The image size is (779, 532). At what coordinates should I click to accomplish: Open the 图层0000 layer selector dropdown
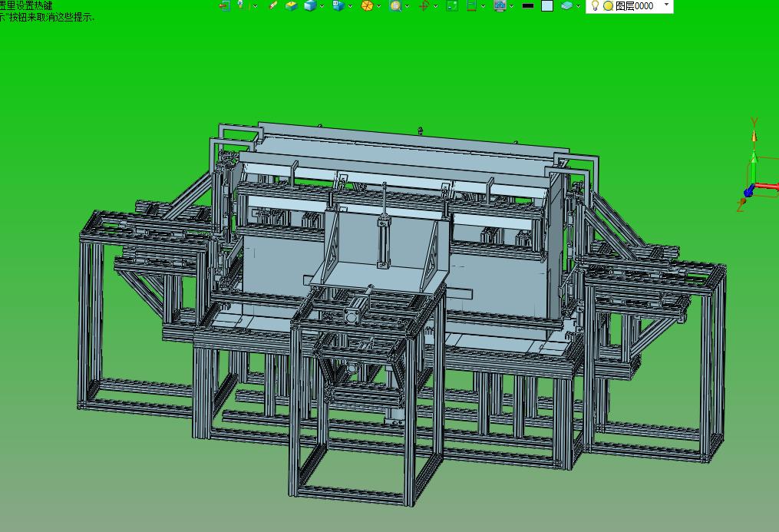667,5
